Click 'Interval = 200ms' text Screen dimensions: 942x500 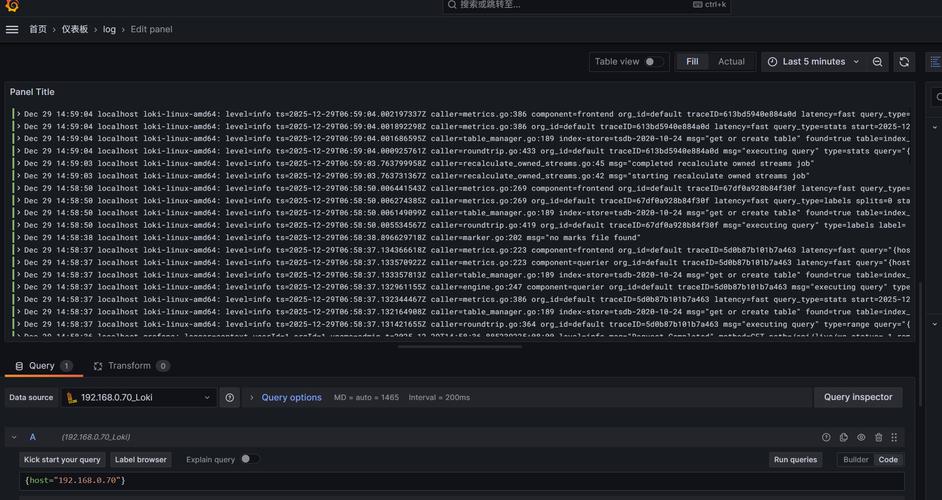click(x=439, y=398)
